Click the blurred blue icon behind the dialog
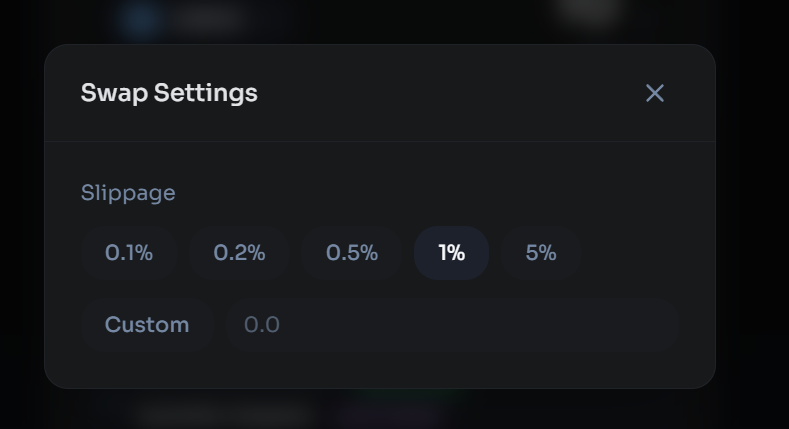Screen dimensions: 789x429 point(141,19)
